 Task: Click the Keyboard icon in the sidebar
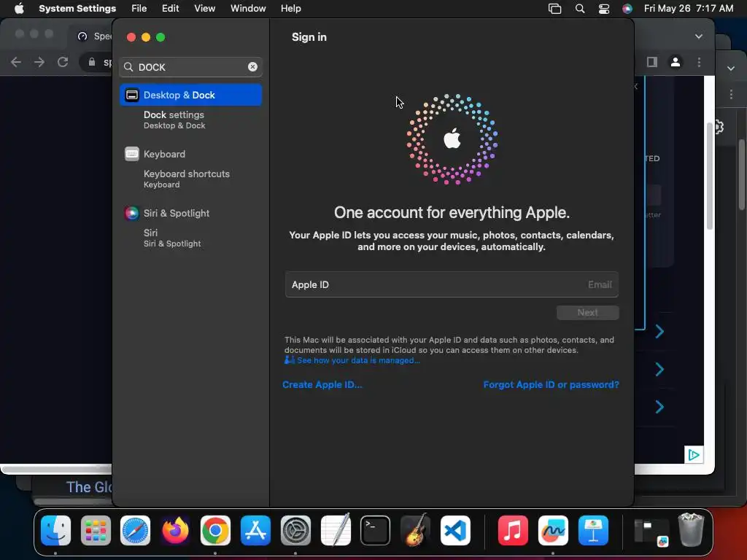pyautogui.click(x=132, y=154)
